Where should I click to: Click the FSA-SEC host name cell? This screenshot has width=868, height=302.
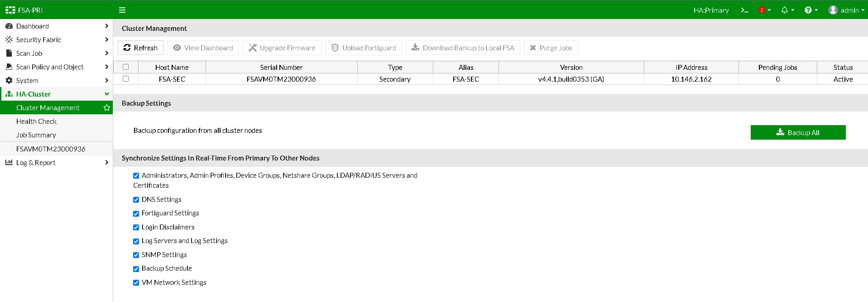point(172,79)
